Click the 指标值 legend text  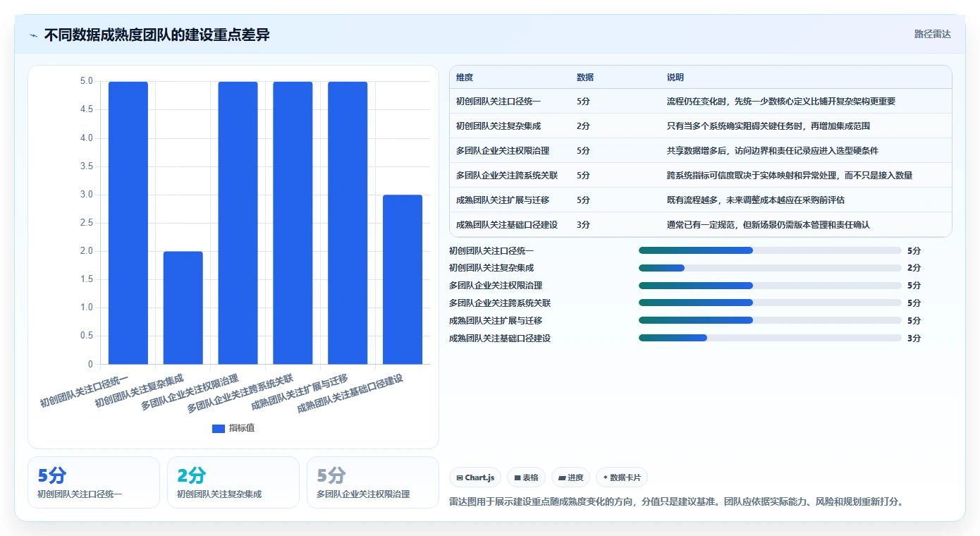click(x=242, y=428)
